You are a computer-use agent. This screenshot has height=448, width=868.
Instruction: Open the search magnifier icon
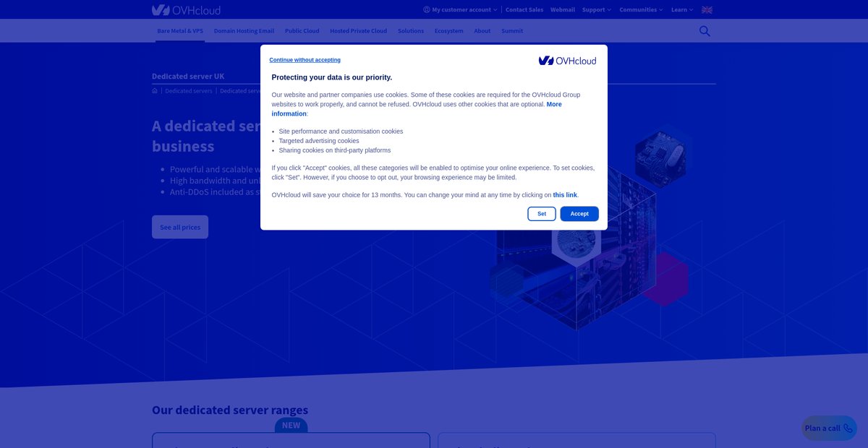pos(705,31)
